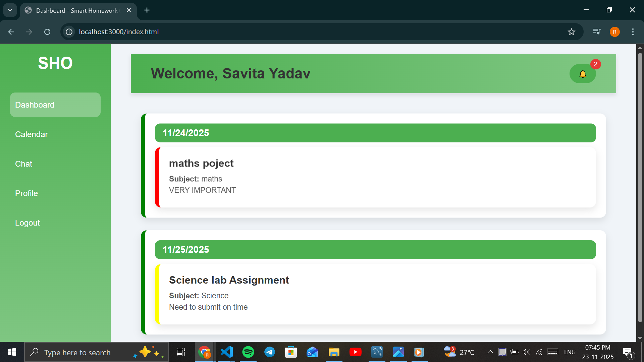Bookmark this page with star icon
644x362 pixels.
572,32
